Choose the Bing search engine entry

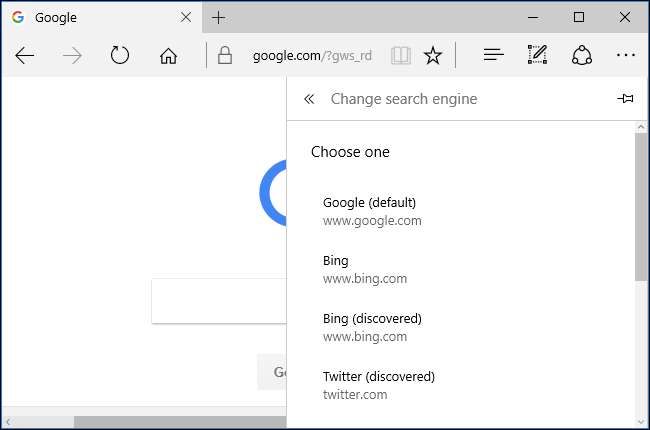[365, 269]
